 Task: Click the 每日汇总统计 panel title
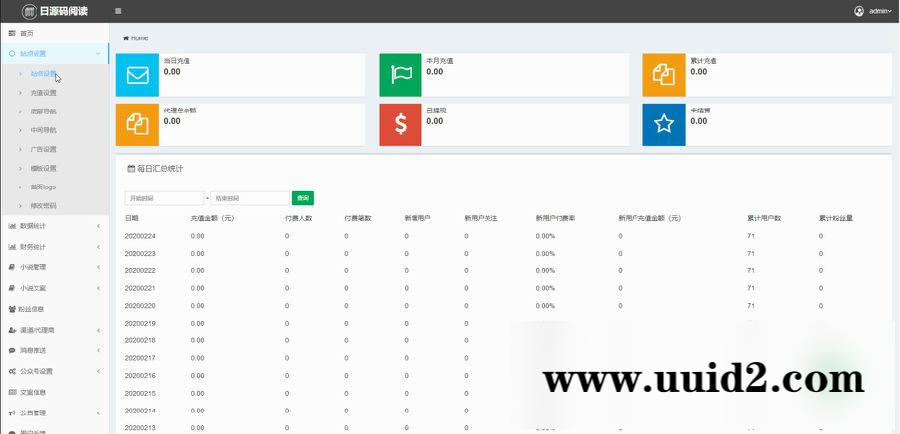click(x=160, y=169)
